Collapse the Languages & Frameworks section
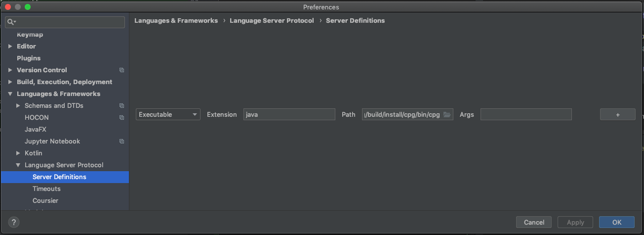The height and width of the screenshot is (235, 644). (x=10, y=94)
